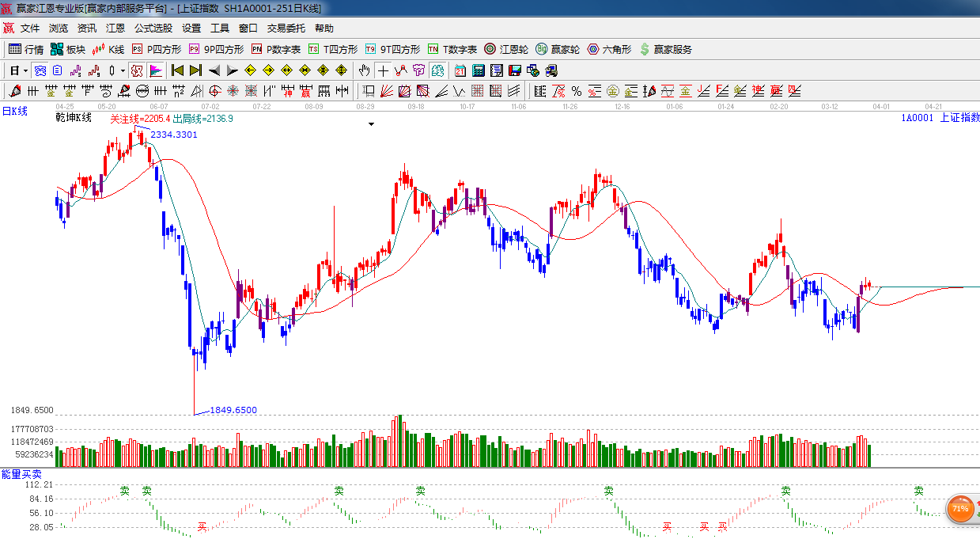Image resolution: width=980 pixels, height=539 pixels.
Task: Select the percent sign drawing tool
Action: click(x=577, y=91)
